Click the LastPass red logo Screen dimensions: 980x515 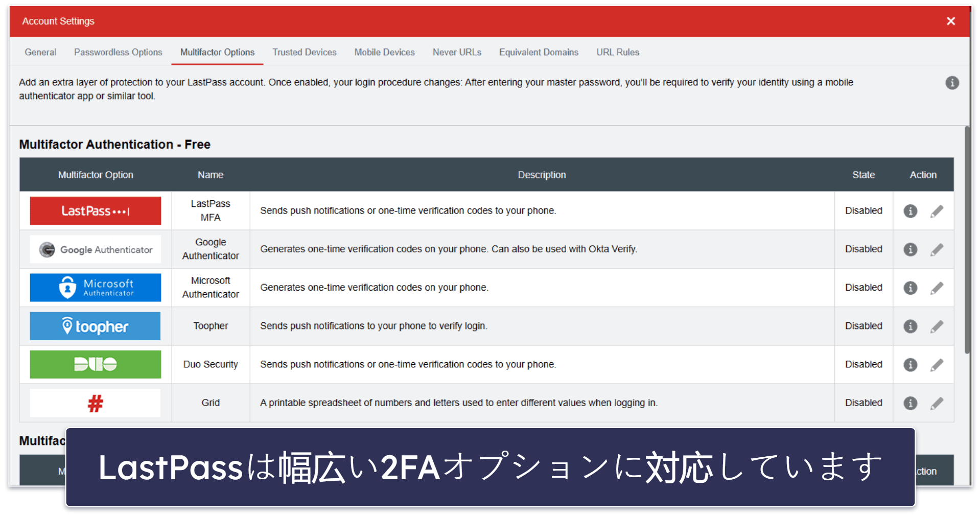tap(96, 210)
